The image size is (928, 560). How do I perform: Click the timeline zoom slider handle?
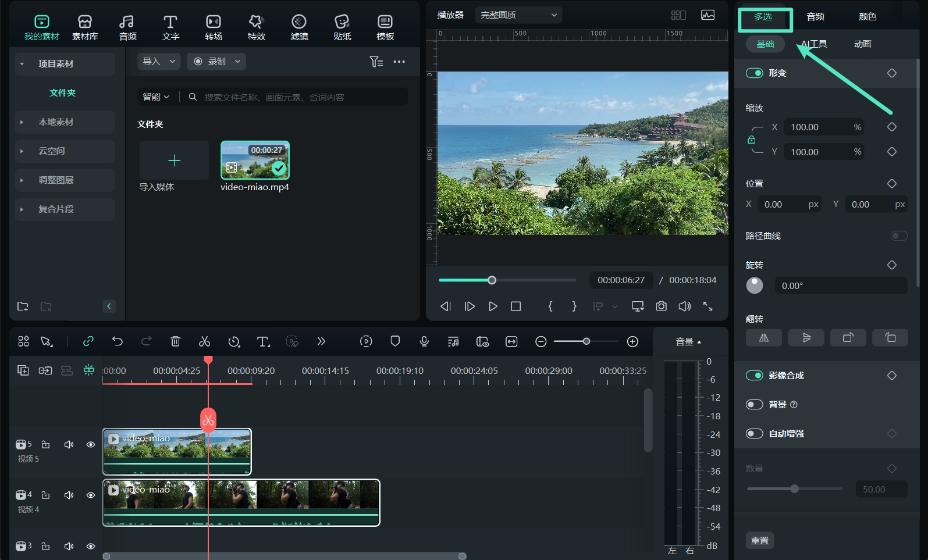pos(586,341)
